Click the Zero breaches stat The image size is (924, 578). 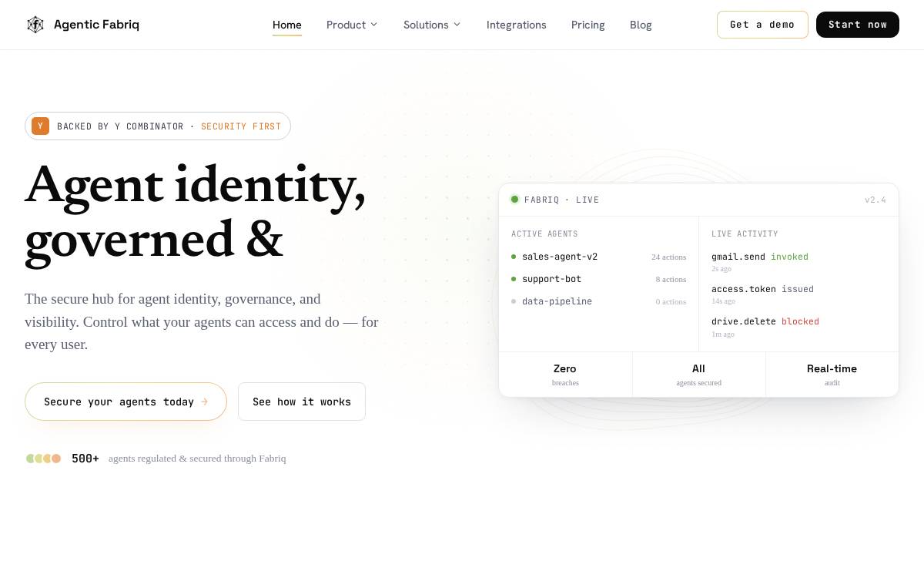point(565,375)
